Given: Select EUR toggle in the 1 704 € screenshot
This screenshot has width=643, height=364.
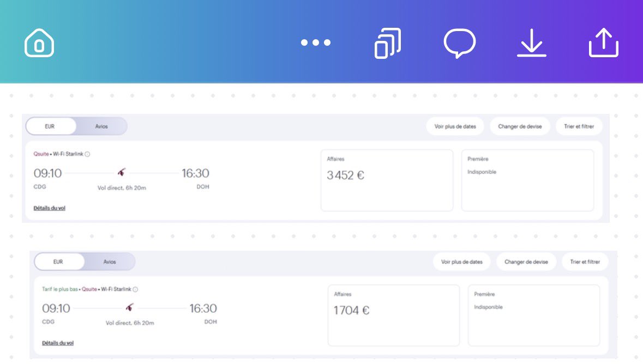Looking at the screenshot, I should pos(59,262).
